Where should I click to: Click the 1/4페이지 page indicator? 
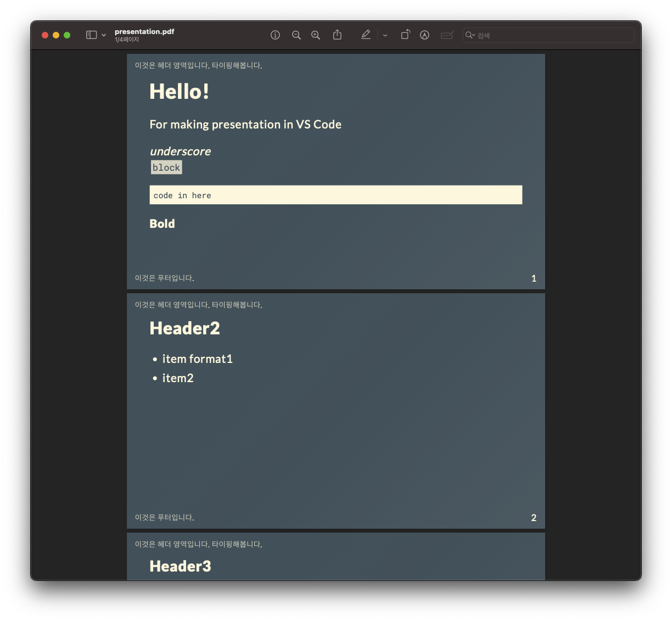coord(127,40)
